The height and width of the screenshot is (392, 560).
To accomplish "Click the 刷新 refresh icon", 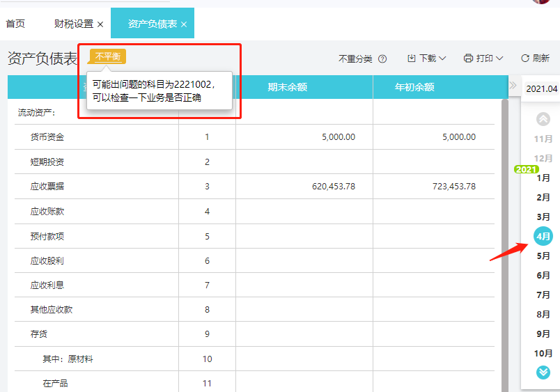I will (x=525, y=58).
